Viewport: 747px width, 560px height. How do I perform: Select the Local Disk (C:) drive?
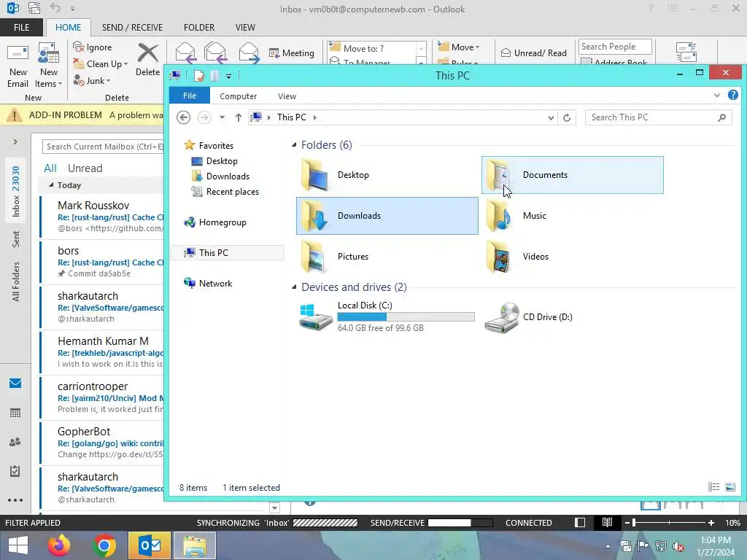[387, 316]
